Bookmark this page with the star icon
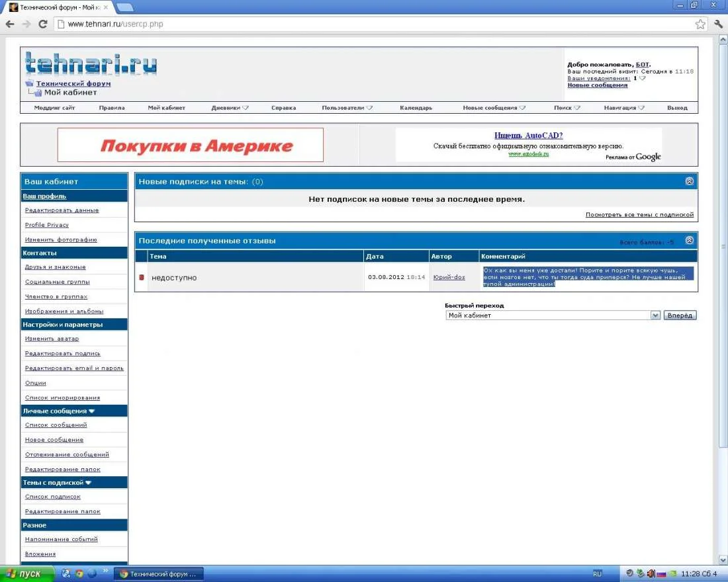 coord(700,24)
